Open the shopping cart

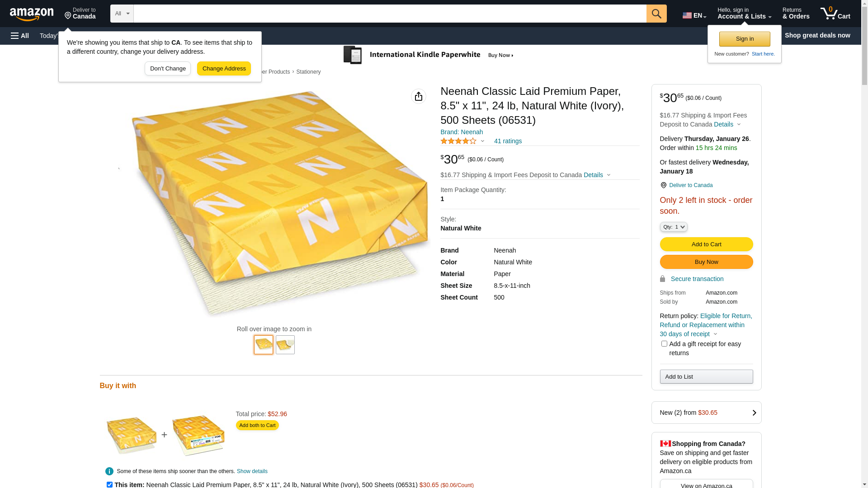(835, 14)
